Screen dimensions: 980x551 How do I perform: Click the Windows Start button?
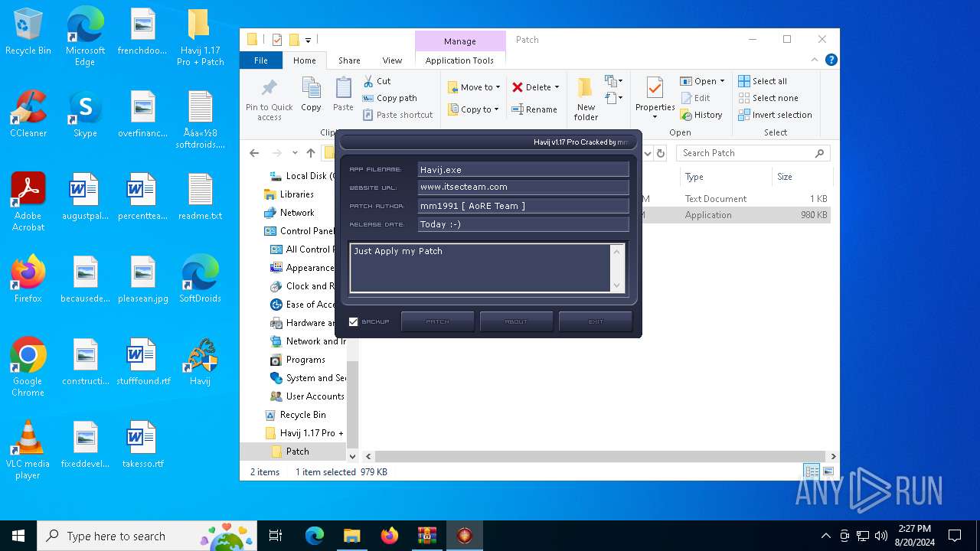[x=18, y=536]
